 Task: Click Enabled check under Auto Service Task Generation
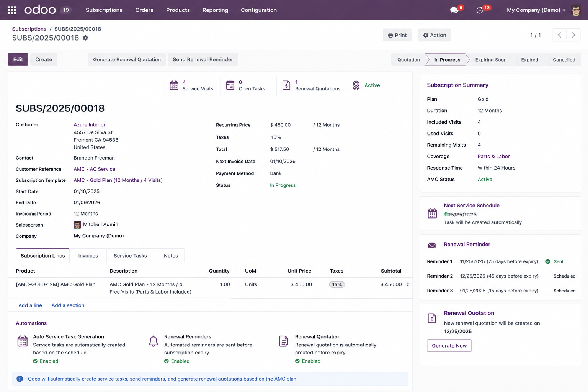point(35,361)
